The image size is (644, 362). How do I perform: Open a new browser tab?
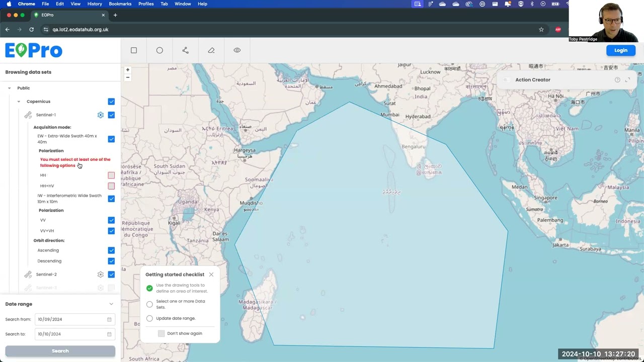click(115, 15)
